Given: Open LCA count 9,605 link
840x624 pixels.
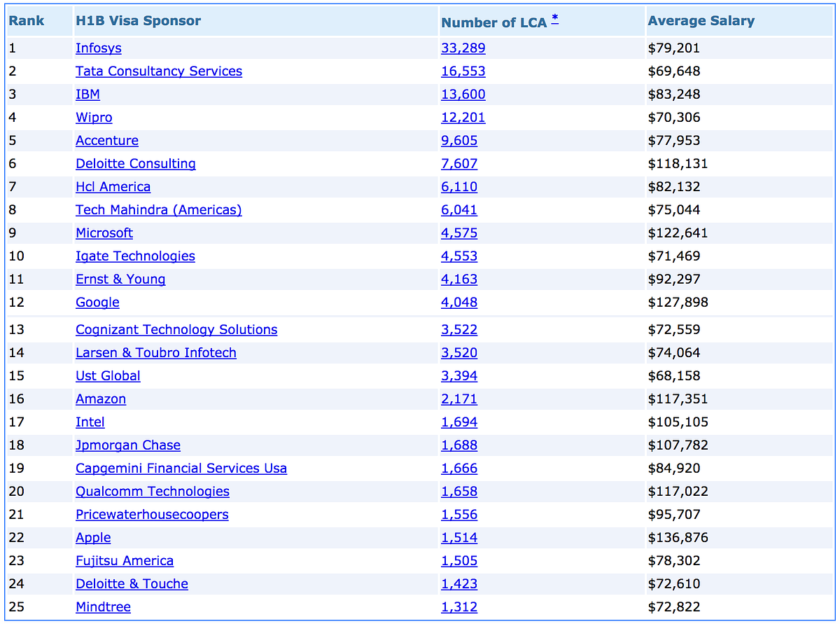Looking at the screenshot, I should coord(459,141).
